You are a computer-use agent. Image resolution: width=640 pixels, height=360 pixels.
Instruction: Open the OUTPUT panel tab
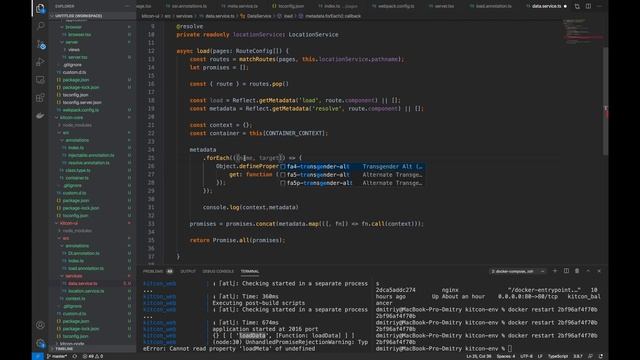coord(188,271)
